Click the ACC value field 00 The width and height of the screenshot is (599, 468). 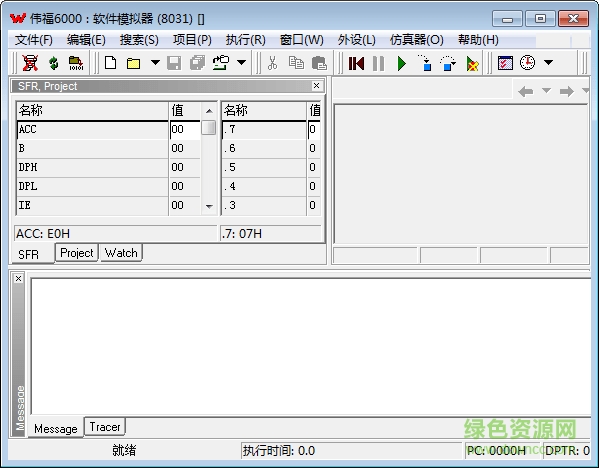click(x=185, y=130)
